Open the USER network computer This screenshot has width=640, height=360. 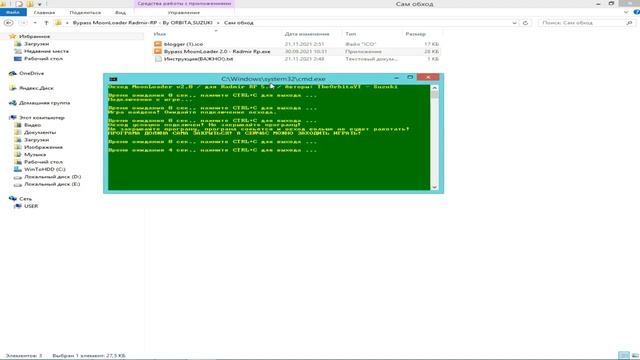31,206
